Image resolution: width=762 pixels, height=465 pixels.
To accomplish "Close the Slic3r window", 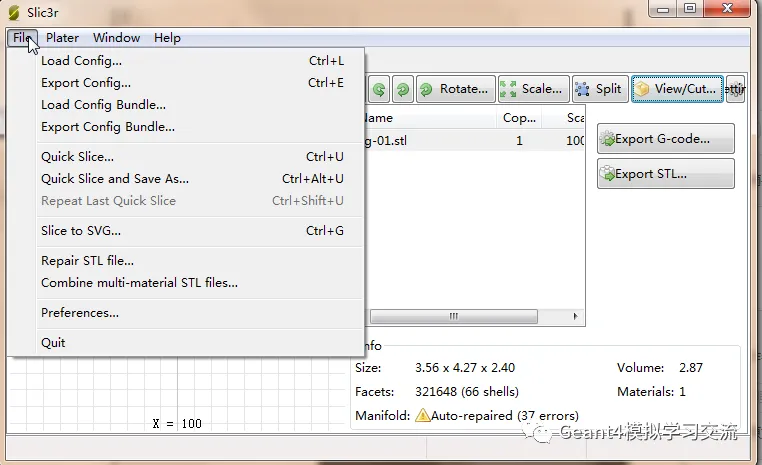I will point(727,9).
